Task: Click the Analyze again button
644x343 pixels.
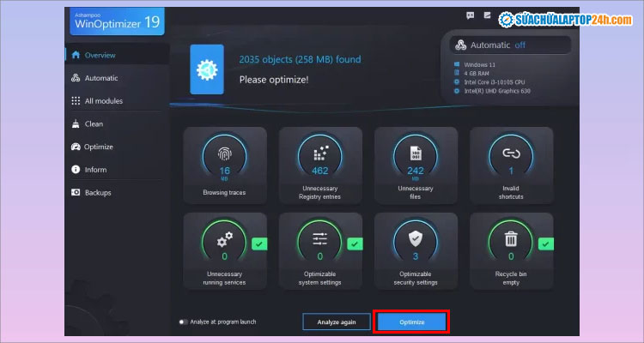Action: (337, 322)
